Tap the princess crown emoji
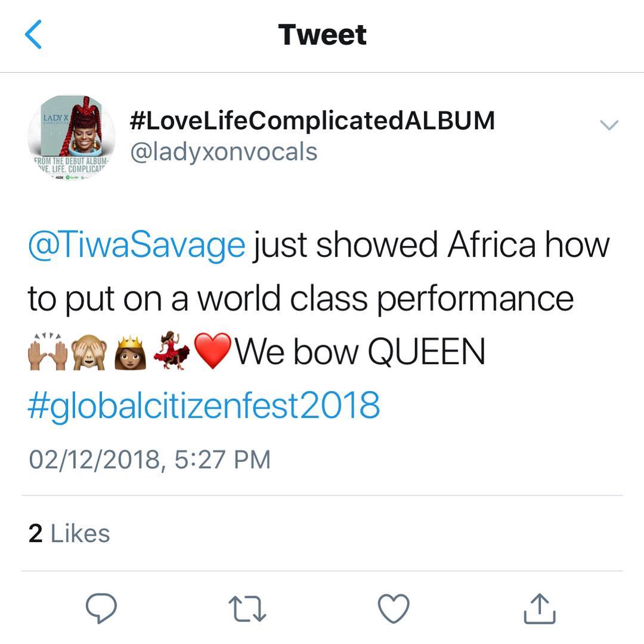 131,353
